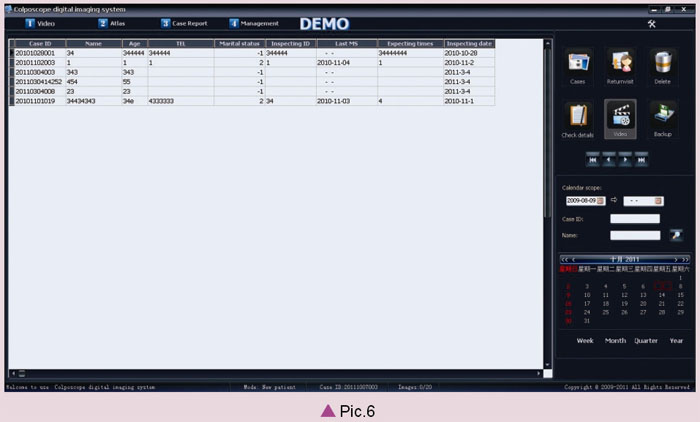Screen dimensions: 700x422
Task: Click the Delete trash can icon
Action: (662, 67)
